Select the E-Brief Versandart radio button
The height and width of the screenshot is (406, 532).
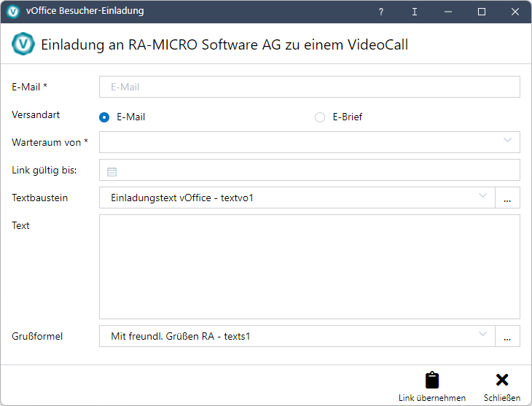pos(320,117)
